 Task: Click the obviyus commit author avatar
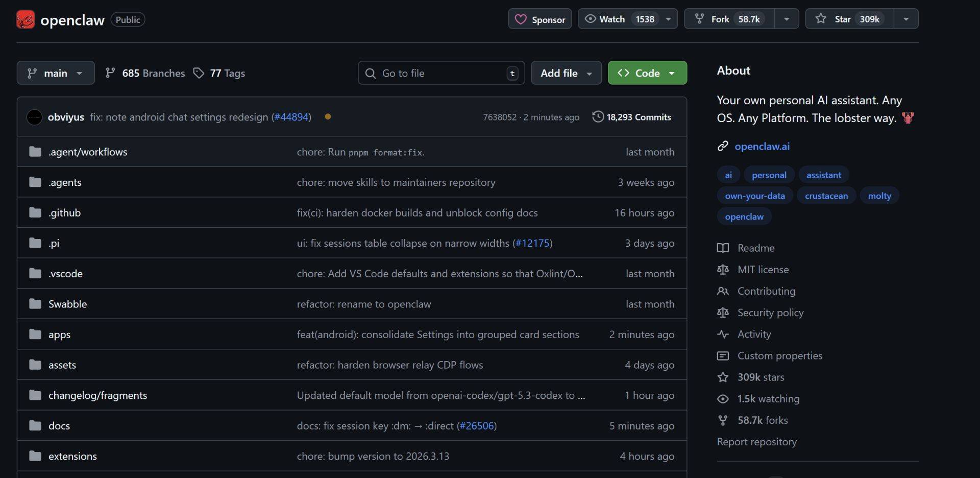coord(34,117)
